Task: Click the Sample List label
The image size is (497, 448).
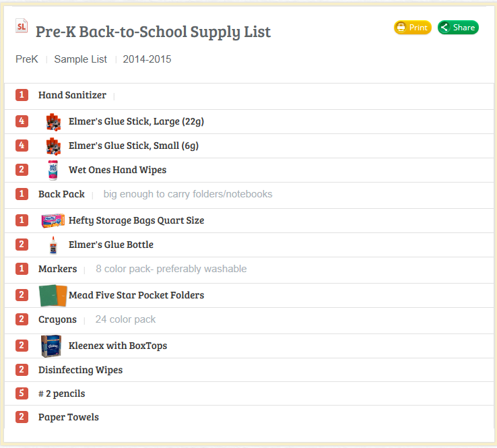Action: [81, 59]
